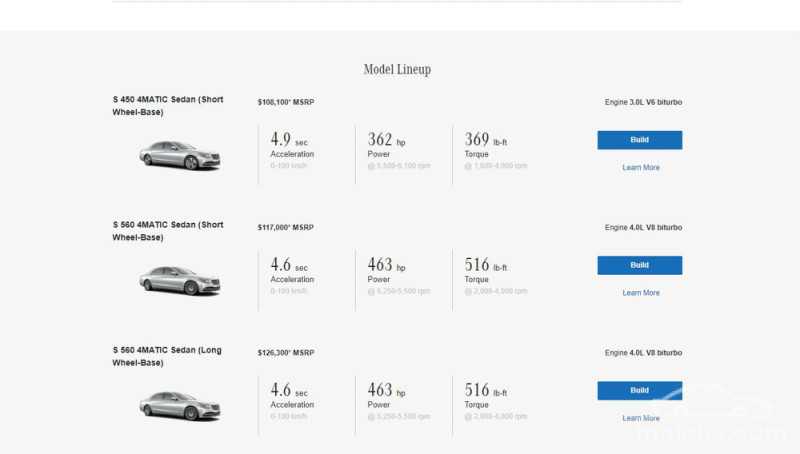
Task: Click the S 450 4MATIC Sedan title
Action: tap(167, 106)
